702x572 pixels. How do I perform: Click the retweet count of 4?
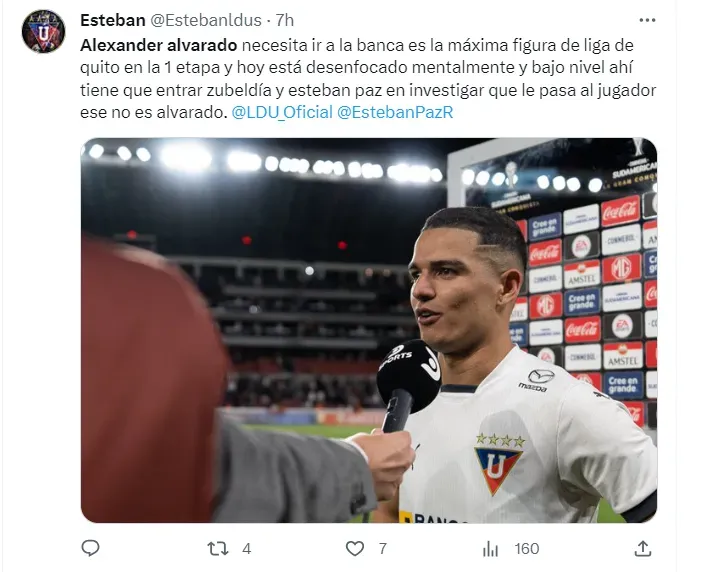tap(246, 549)
